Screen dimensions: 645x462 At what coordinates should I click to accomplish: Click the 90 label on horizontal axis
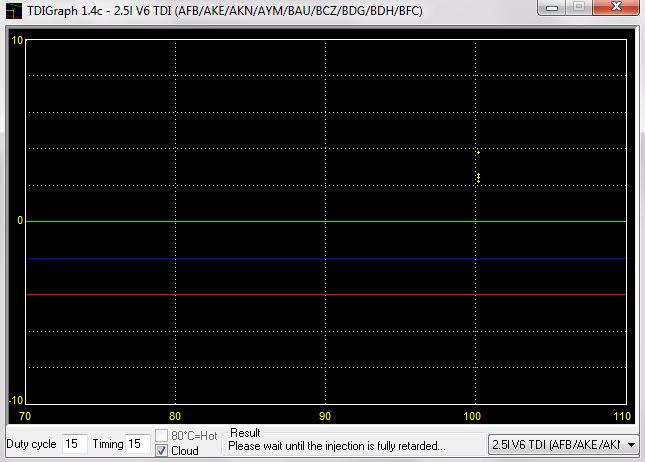pos(324,415)
